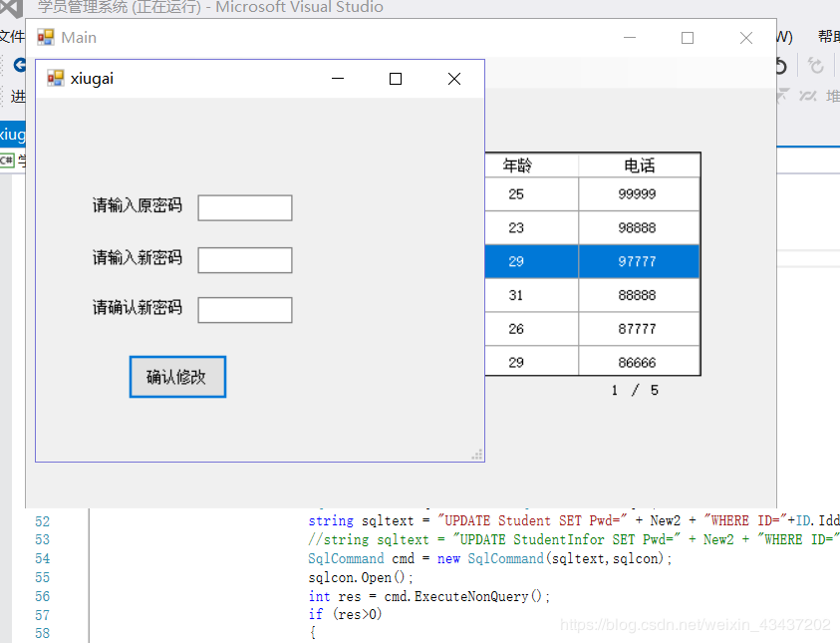Click the xiugai window resize grip

(x=477, y=455)
